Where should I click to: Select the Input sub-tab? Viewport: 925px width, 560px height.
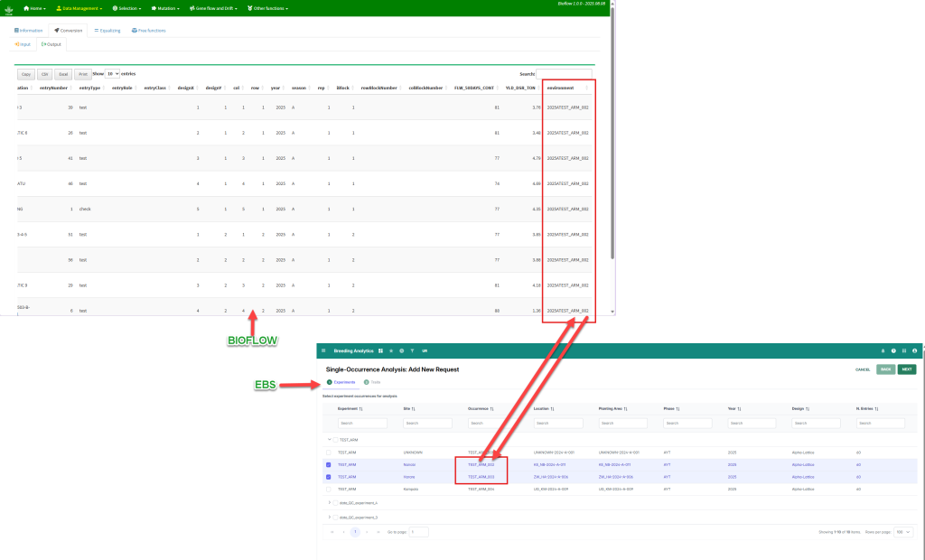tap(23, 43)
